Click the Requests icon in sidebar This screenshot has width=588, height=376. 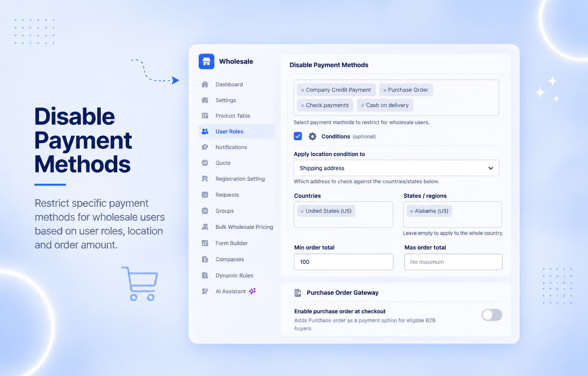(205, 195)
